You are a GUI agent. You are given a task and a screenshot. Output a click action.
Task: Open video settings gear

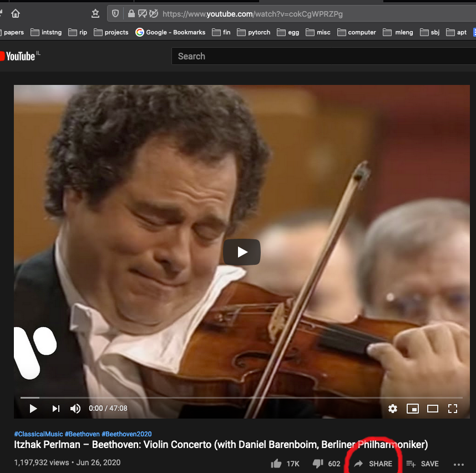click(x=393, y=409)
